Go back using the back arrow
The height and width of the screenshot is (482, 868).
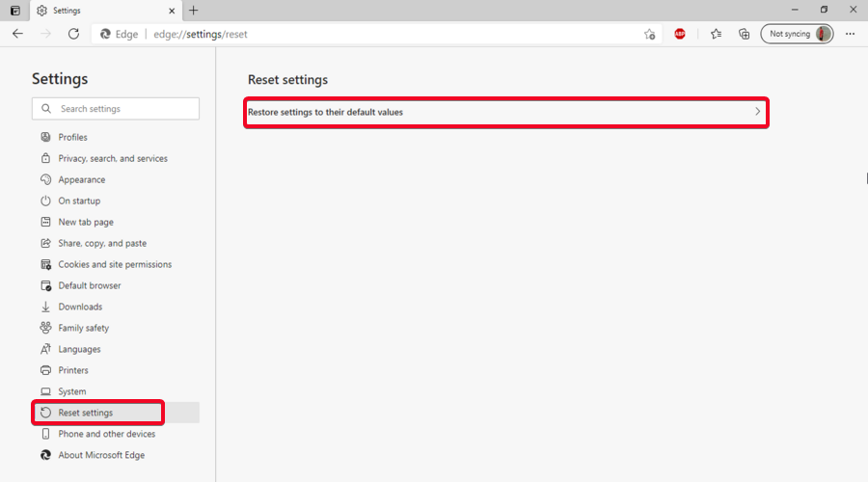click(17, 34)
